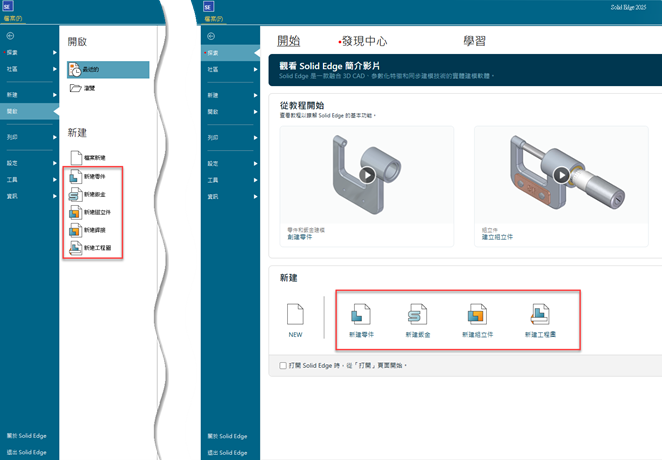The image size is (662, 460).
Task: Open Recent documents entry with clock icon
Action: tap(108, 70)
